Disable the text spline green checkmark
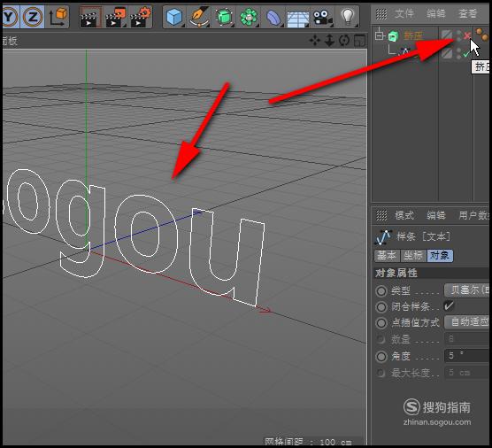This screenshot has height=448, width=492. point(466,54)
